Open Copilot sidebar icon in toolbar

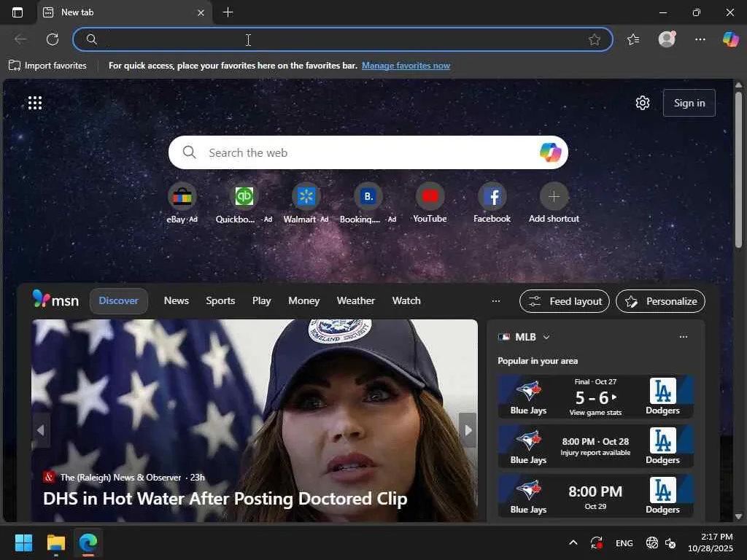[731, 39]
